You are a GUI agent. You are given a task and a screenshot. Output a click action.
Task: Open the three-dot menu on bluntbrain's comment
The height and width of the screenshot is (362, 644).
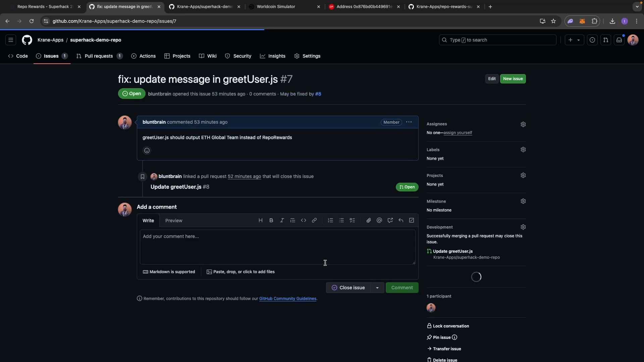[409, 122]
